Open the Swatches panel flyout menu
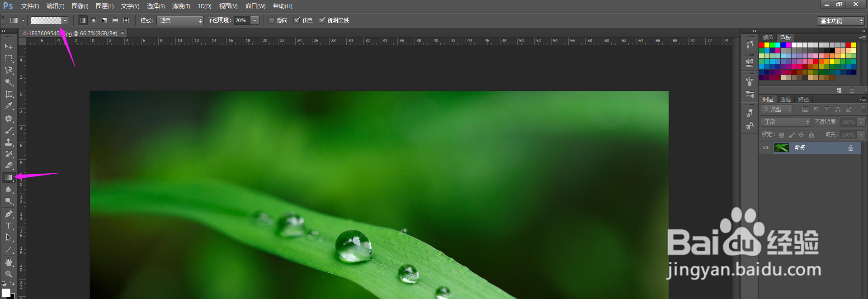 (862, 38)
